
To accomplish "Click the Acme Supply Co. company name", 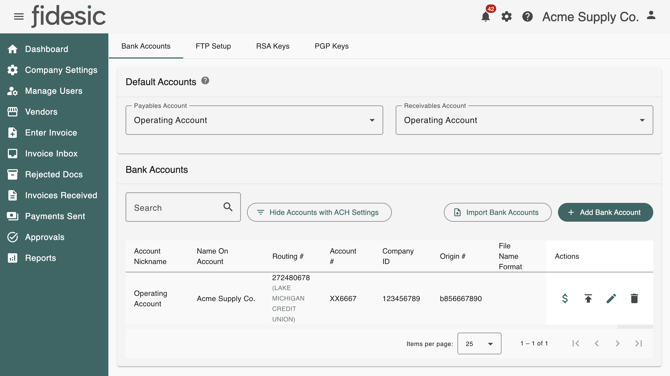I will point(590,17).
